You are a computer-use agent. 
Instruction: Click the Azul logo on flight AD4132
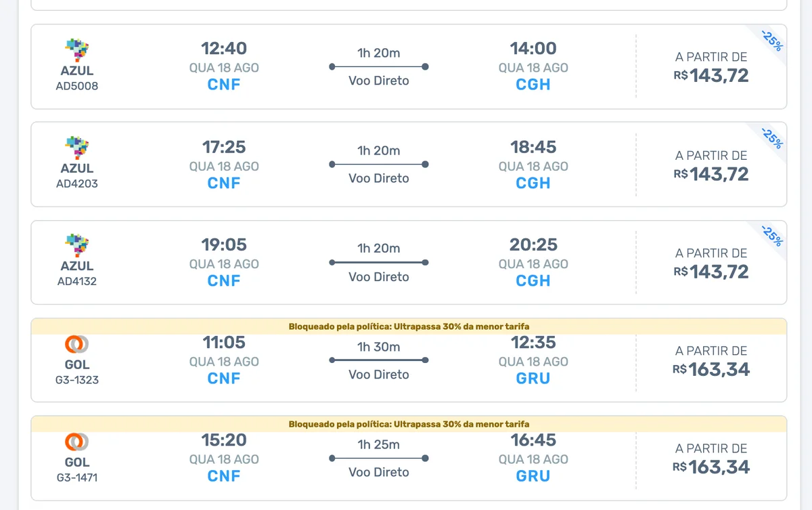click(x=77, y=245)
